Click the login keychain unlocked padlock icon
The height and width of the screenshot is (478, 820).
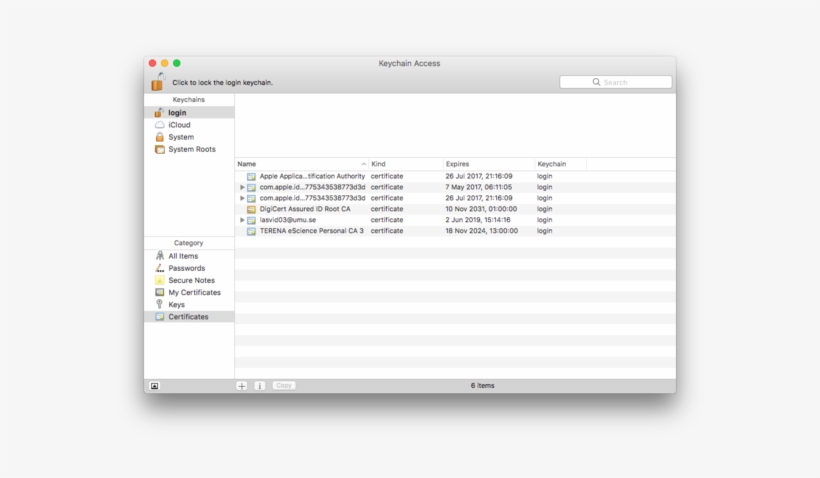click(159, 112)
